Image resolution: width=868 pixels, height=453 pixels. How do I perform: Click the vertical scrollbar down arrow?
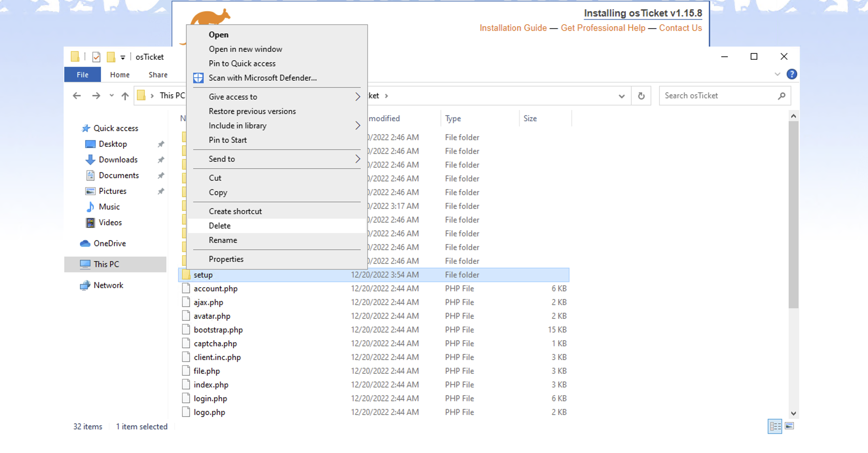793,413
